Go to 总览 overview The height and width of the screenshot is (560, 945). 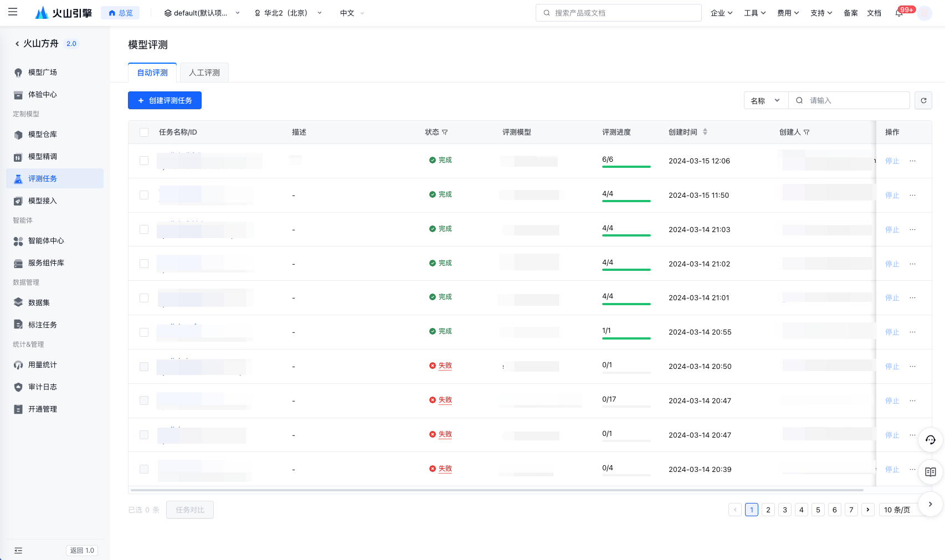(x=120, y=13)
